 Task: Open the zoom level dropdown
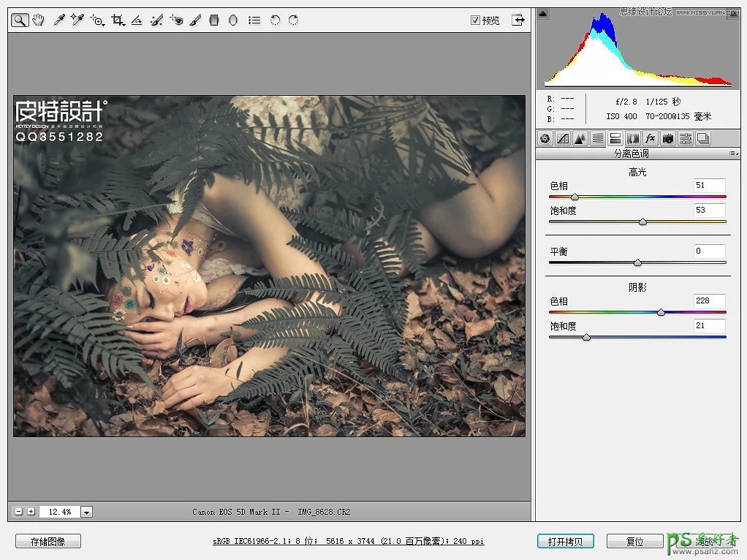tap(86, 512)
